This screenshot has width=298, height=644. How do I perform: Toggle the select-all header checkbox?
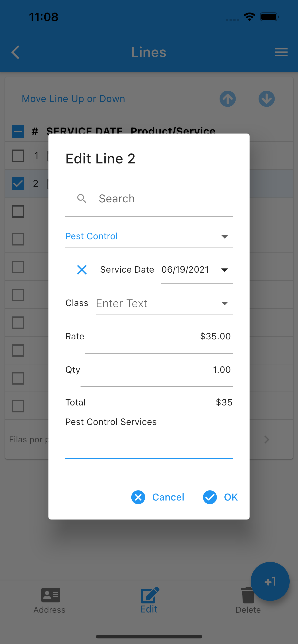point(18,131)
